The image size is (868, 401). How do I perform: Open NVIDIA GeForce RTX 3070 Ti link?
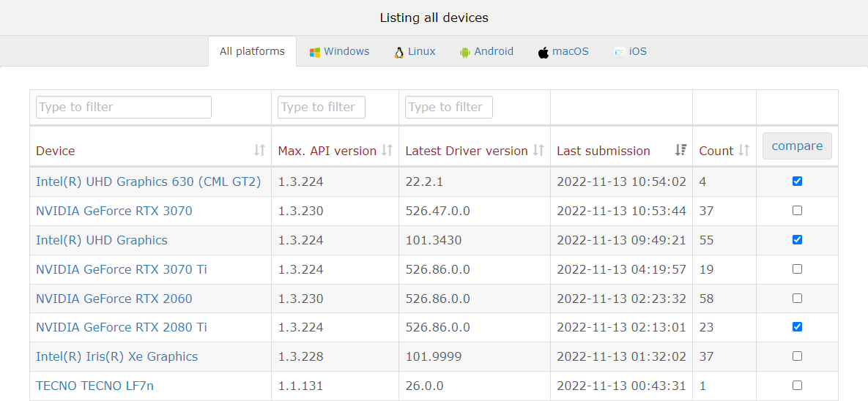122,269
